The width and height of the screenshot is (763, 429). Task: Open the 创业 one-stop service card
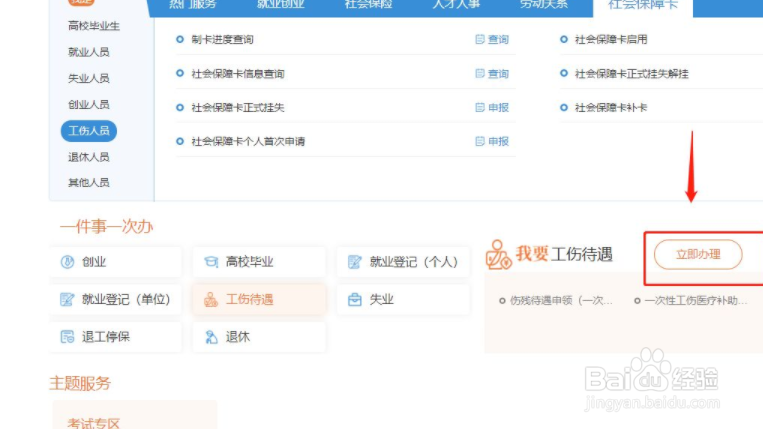(x=115, y=262)
